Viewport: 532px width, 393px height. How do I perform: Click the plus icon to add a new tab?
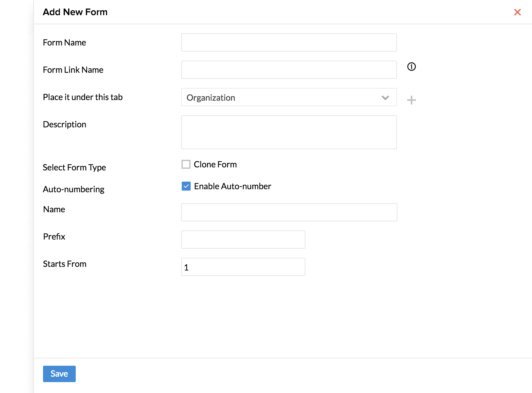(411, 100)
